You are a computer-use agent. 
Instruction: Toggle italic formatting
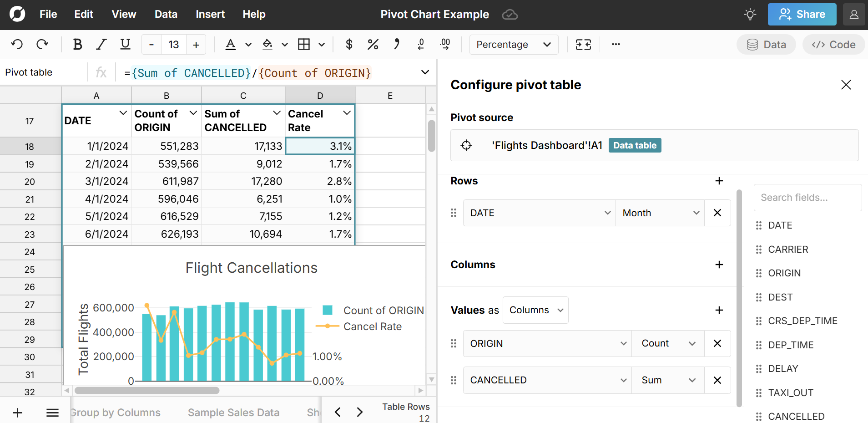[x=101, y=44]
